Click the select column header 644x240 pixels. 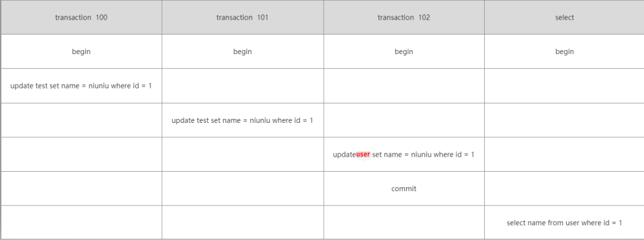[564, 18]
